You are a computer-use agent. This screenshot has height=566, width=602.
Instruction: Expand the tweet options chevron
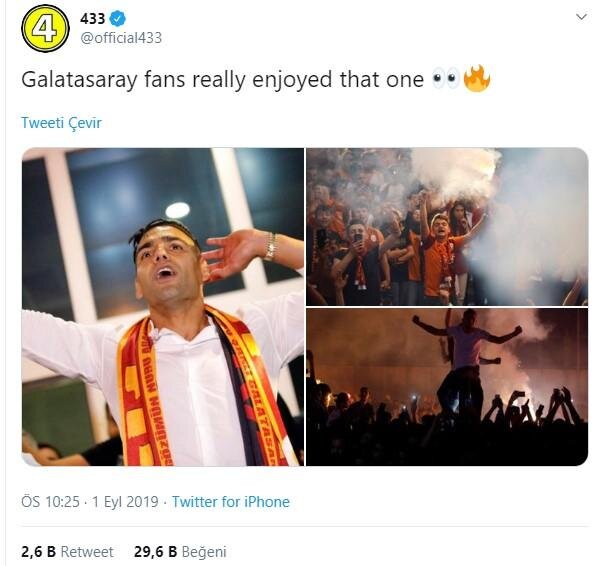point(581,17)
